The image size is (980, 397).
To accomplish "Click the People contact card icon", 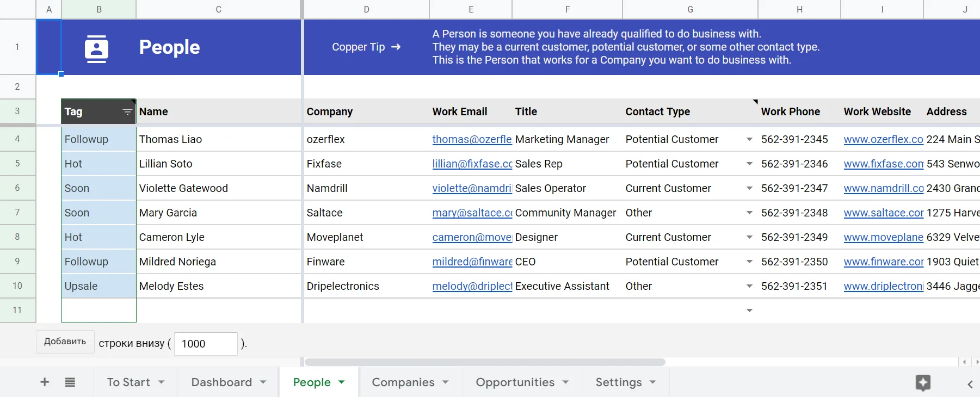I will coord(96,48).
